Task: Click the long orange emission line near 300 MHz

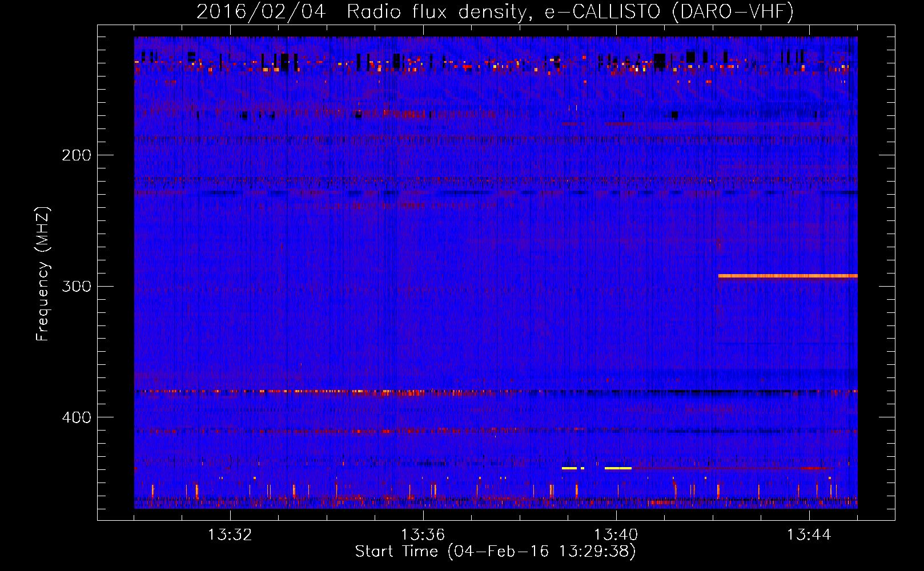Action: coord(788,276)
